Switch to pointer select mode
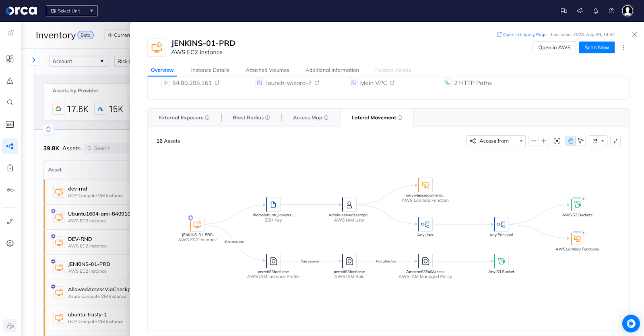644x336 pixels. (580, 141)
